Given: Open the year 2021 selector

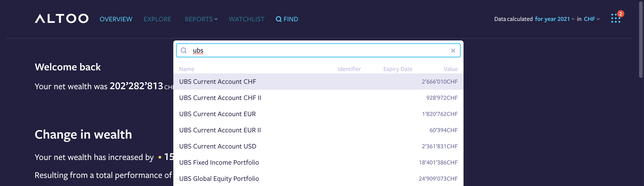Looking at the screenshot, I should tap(553, 19).
